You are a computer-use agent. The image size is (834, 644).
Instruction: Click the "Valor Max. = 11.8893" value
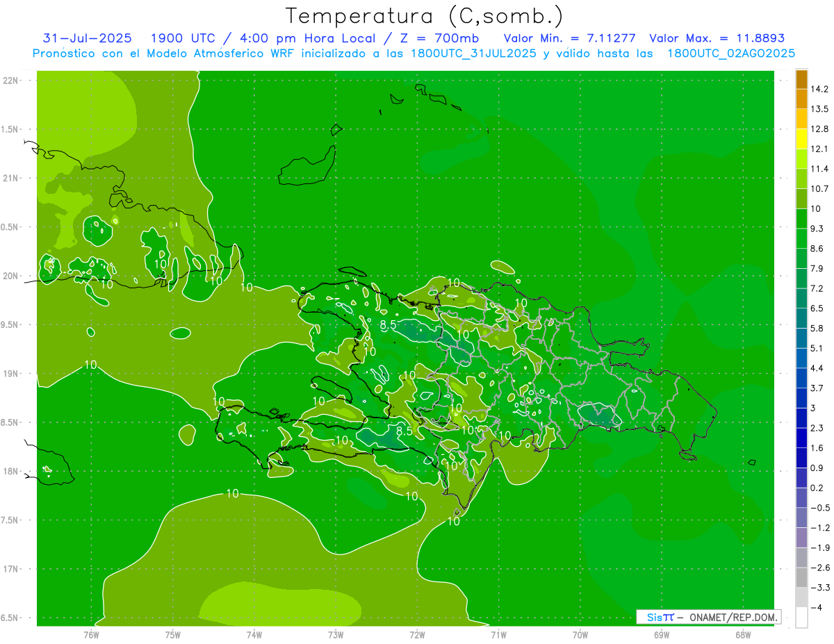coord(717,38)
